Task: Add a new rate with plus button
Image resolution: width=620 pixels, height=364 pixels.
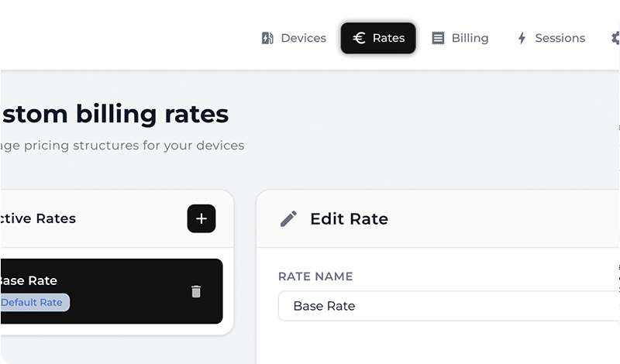Action: [201, 218]
